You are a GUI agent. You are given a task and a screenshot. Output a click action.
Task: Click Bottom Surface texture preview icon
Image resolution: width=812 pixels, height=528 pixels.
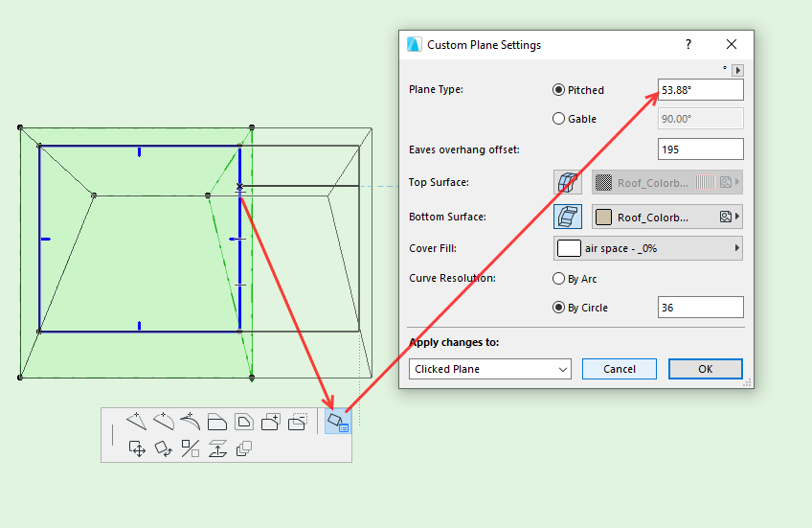coord(726,217)
